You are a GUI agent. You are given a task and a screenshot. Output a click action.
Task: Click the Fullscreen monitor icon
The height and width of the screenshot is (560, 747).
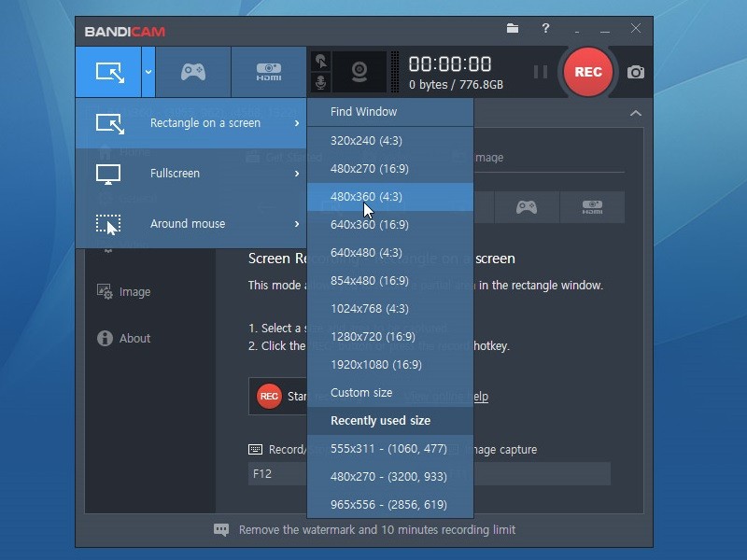point(108,175)
